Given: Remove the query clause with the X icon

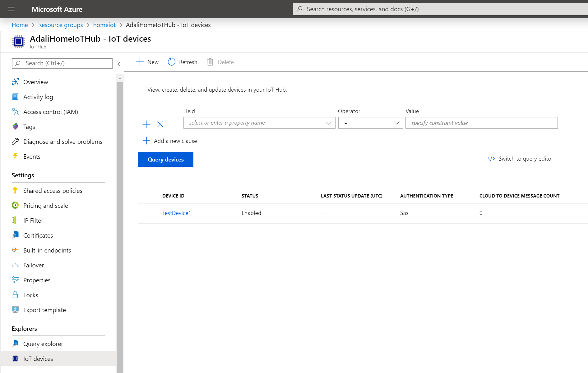Looking at the screenshot, I should pos(160,124).
